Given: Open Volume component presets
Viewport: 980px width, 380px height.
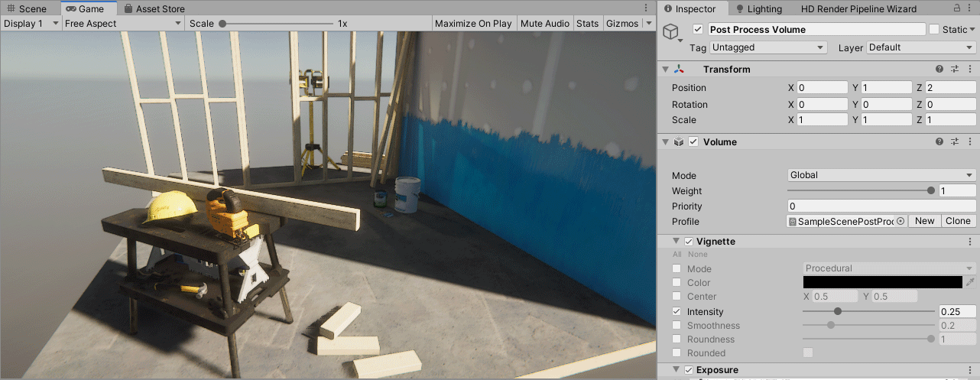Looking at the screenshot, I should click(x=955, y=141).
